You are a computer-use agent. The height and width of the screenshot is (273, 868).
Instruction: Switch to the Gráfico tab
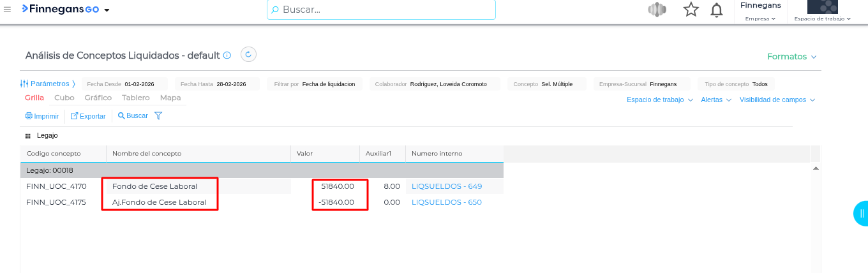pos(98,98)
